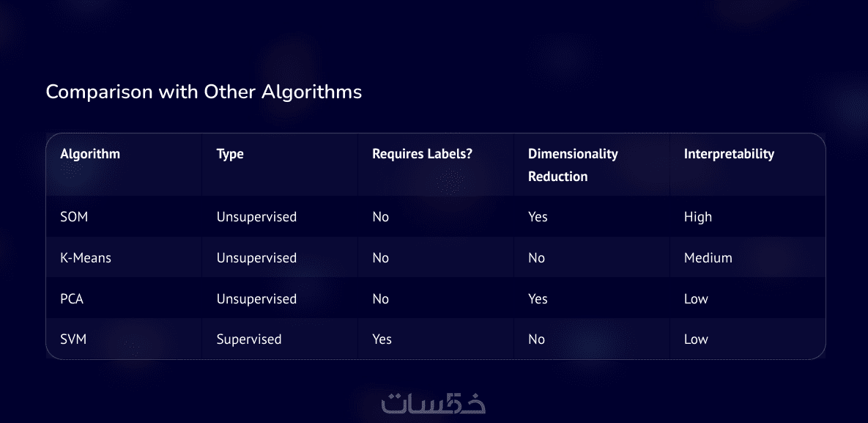
Task: Click the PCA algorithm cell
Action: [72, 299]
